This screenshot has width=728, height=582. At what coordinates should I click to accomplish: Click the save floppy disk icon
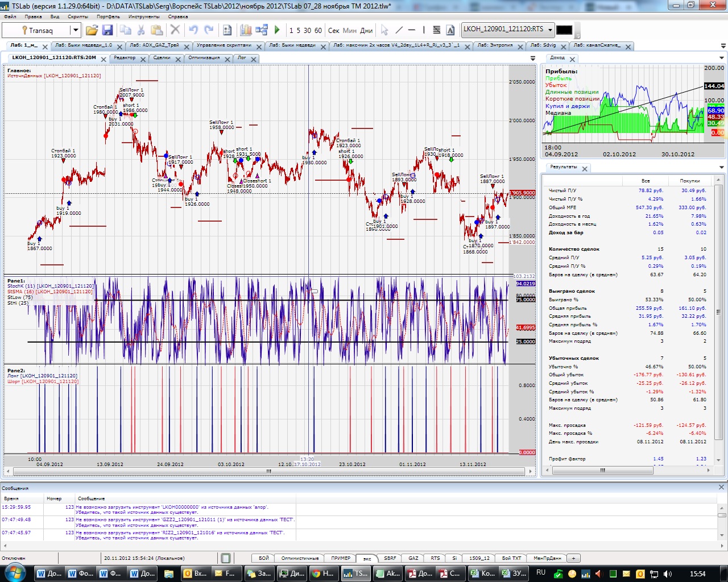pyautogui.click(x=107, y=30)
